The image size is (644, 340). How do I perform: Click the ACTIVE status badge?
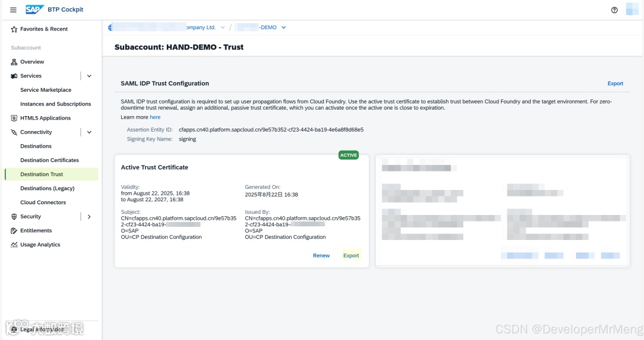tap(348, 155)
